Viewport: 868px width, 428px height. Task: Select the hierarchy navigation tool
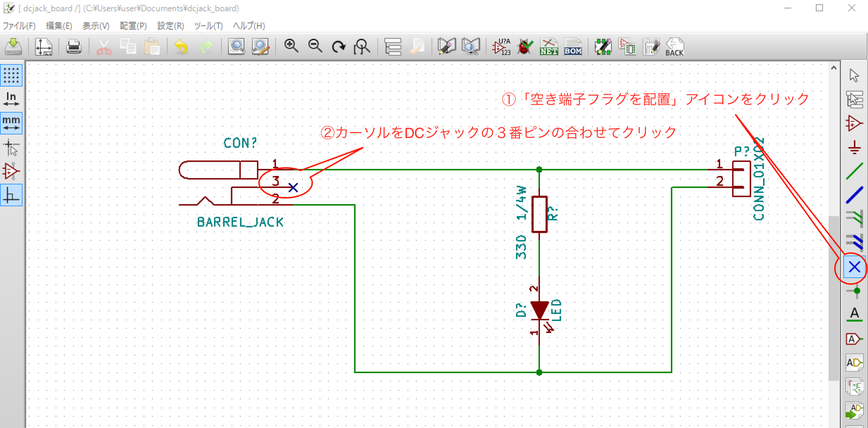pyautogui.click(x=854, y=99)
